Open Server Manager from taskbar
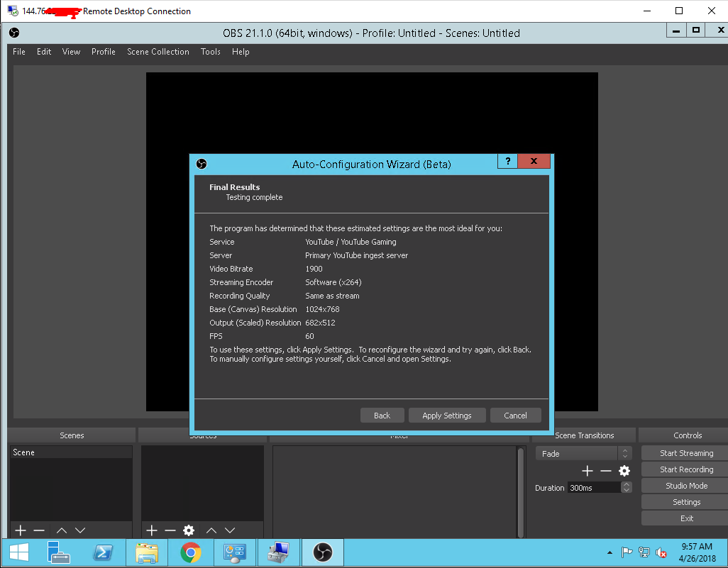This screenshot has width=728, height=568. (58, 552)
